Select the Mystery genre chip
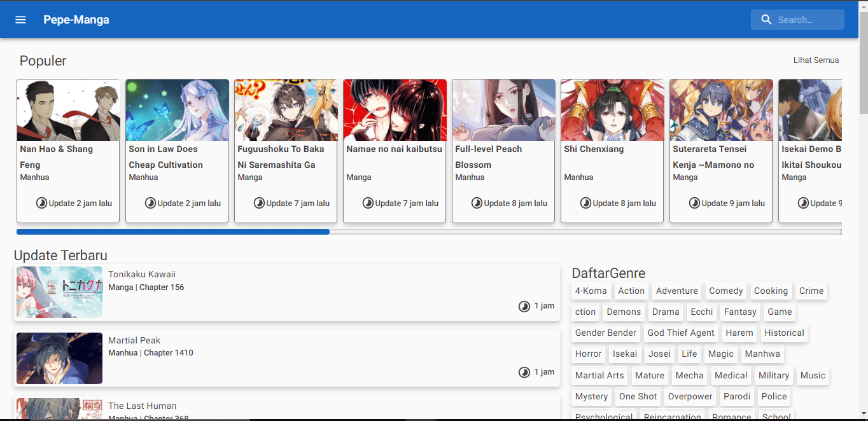This screenshot has height=421, width=868. click(x=592, y=396)
